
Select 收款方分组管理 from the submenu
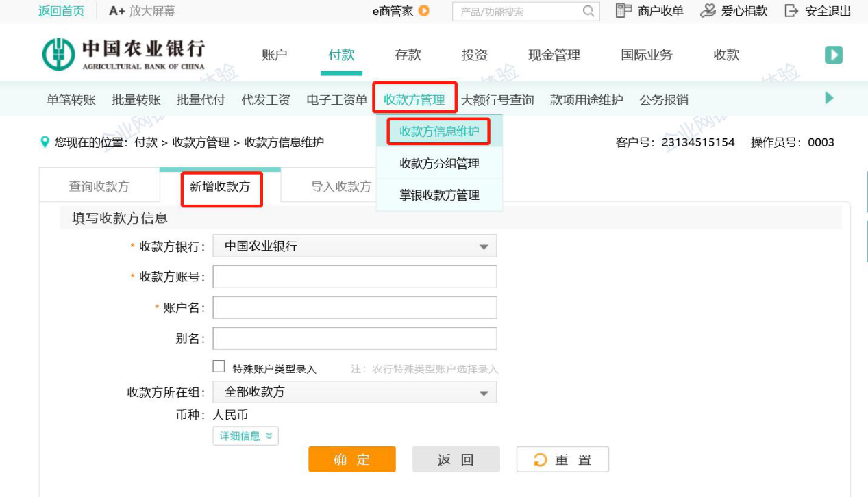439,164
